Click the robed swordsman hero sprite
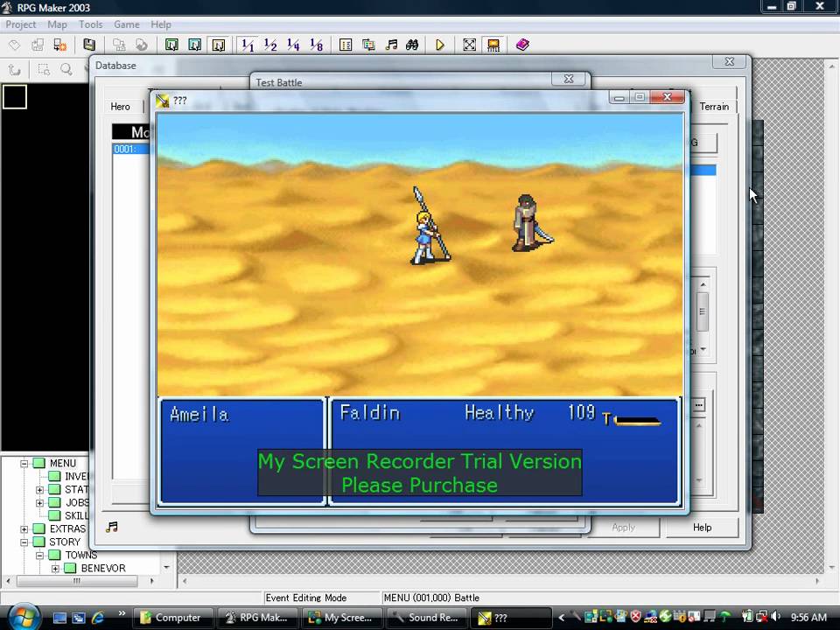Image resolution: width=840 pixels, height=630 pixels. (531, 223)
